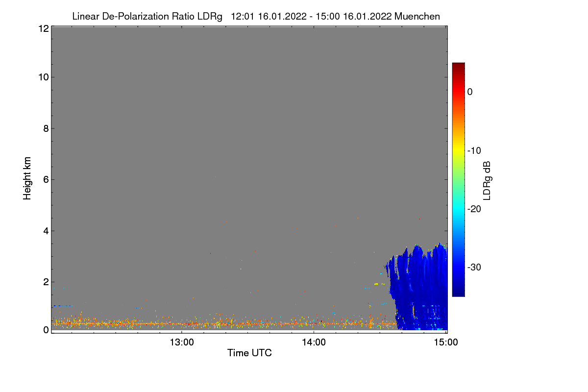Click the height tick label 10

(x=43, y=77)
